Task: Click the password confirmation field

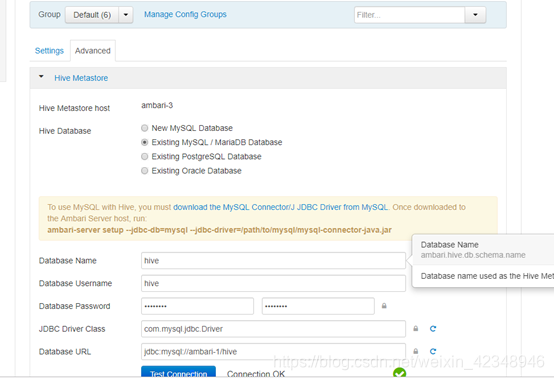Action: click(x=318, y=306)
